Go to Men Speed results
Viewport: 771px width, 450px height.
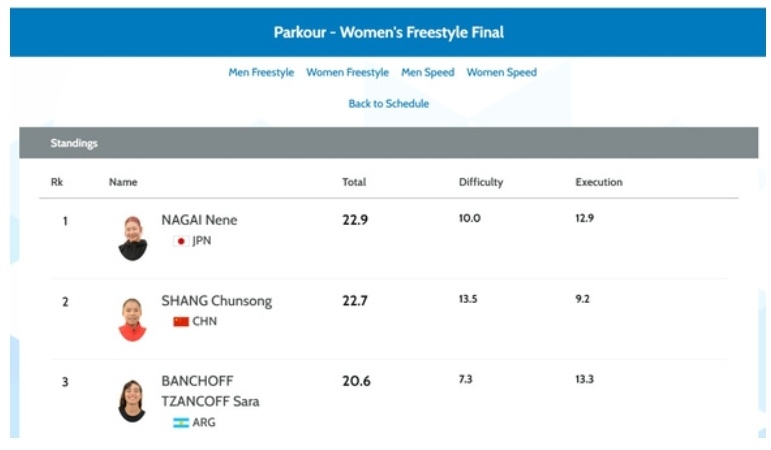click(x=427, y=72)
